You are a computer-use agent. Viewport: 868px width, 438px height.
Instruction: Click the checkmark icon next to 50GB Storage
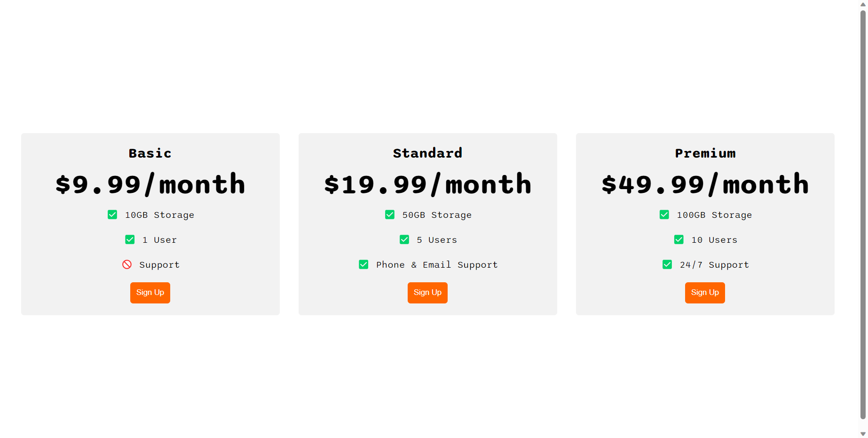click(389, 215)
